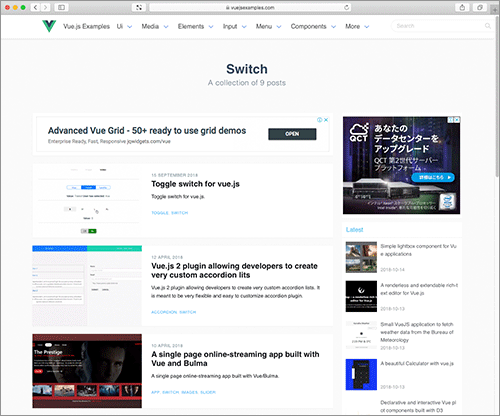Click the Safari back arrow button
The height and width of the screenshot is (416, 500).
coord(35,7)
